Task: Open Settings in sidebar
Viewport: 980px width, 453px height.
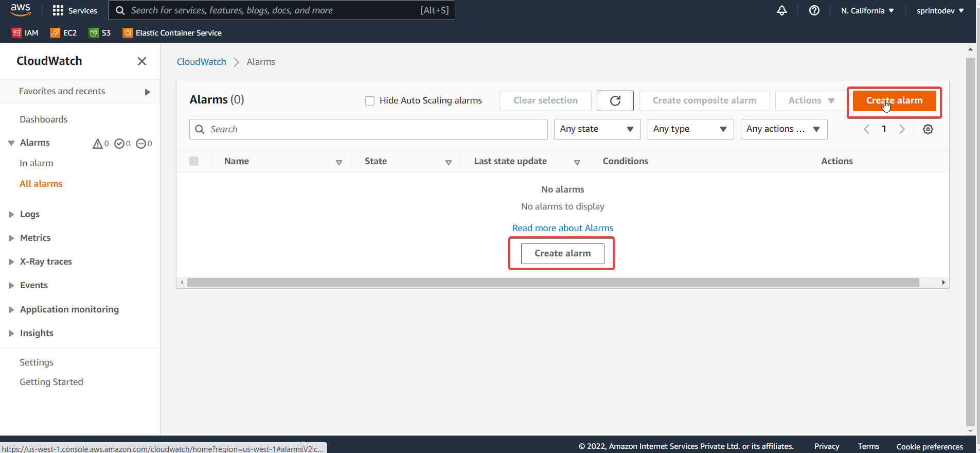Action: click(37, 362)
